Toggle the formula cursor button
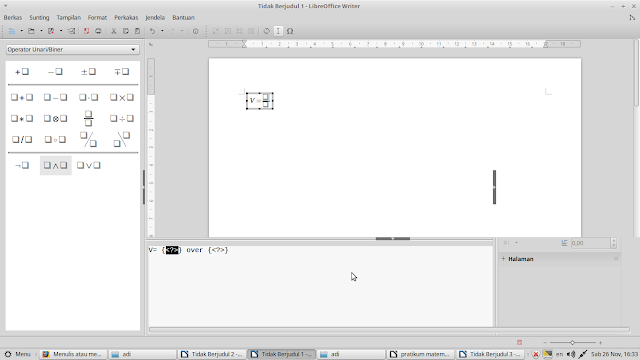This screenshot has height=360, width=640. 278,31
